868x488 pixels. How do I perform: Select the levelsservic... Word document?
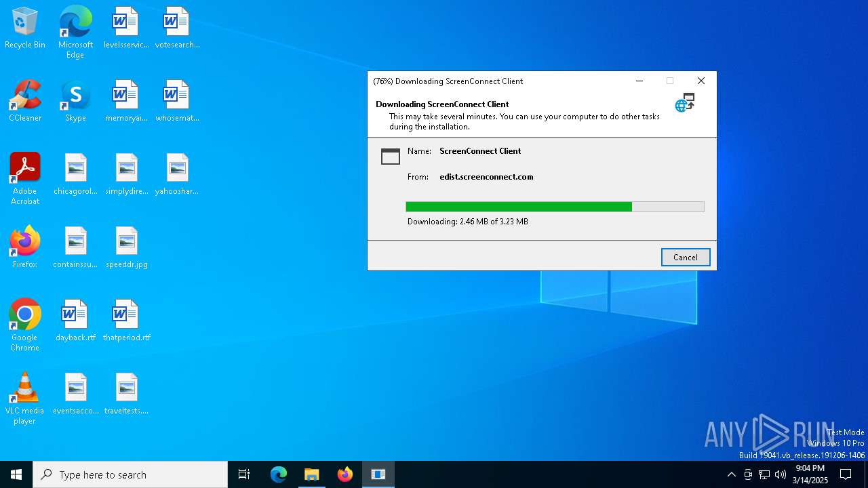[x=126, y=28]
